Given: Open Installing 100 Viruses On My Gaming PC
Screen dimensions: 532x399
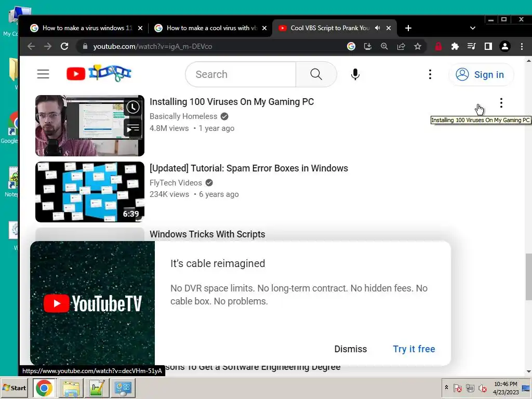Looking at the screenshot, I should [232, 102].
